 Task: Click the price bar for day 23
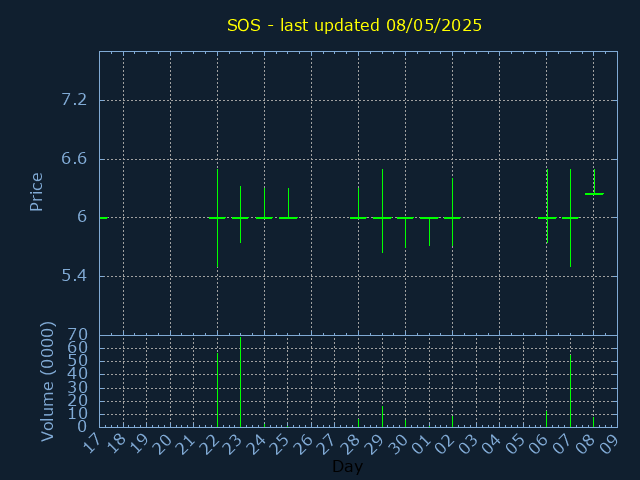240,215
